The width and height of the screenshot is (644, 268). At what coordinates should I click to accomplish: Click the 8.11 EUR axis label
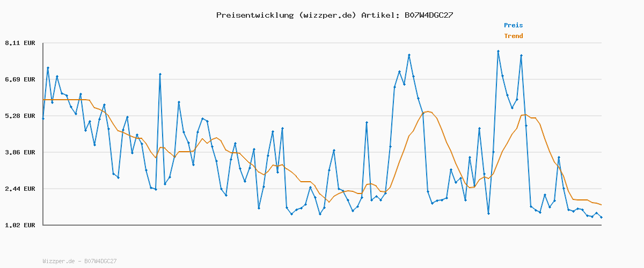coord(20,43)
